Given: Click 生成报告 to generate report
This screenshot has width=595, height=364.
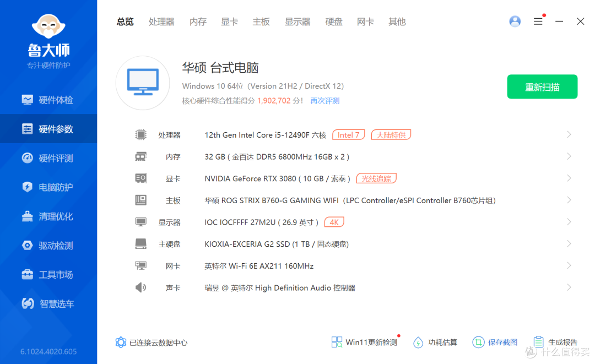Looking at the screenshot, I should pyautogui.click(x=555, y=343).
